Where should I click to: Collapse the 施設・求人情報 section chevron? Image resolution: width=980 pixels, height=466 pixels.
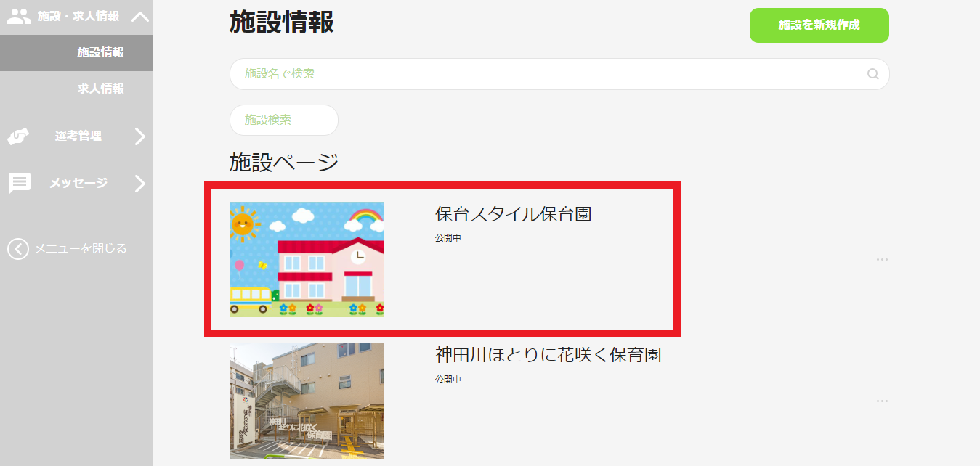140,17
